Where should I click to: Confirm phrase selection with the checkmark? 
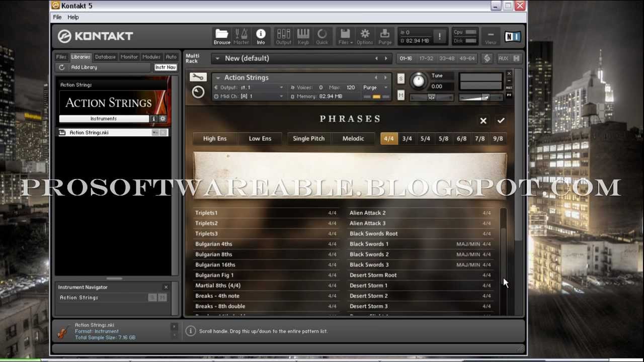[501, 121]
